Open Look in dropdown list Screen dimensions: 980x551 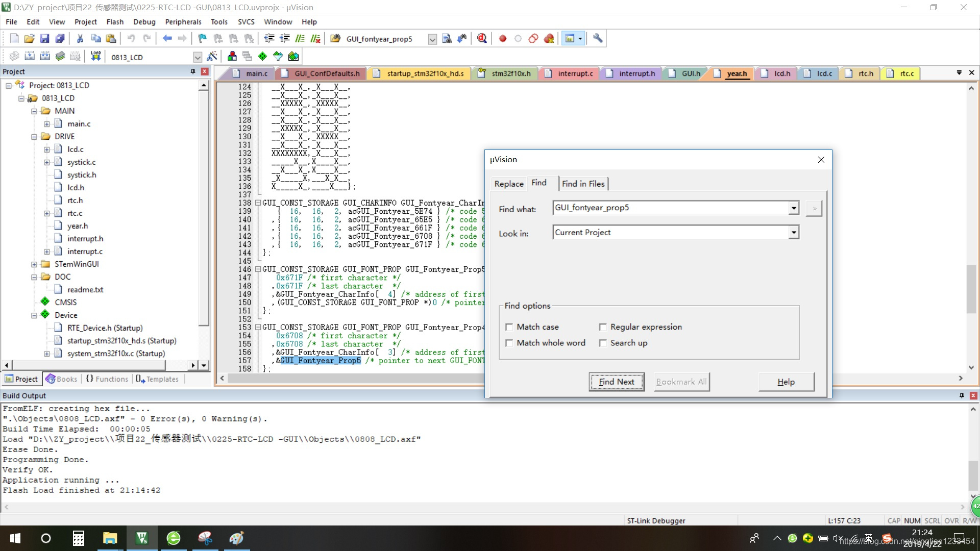[x=793, y=233]
